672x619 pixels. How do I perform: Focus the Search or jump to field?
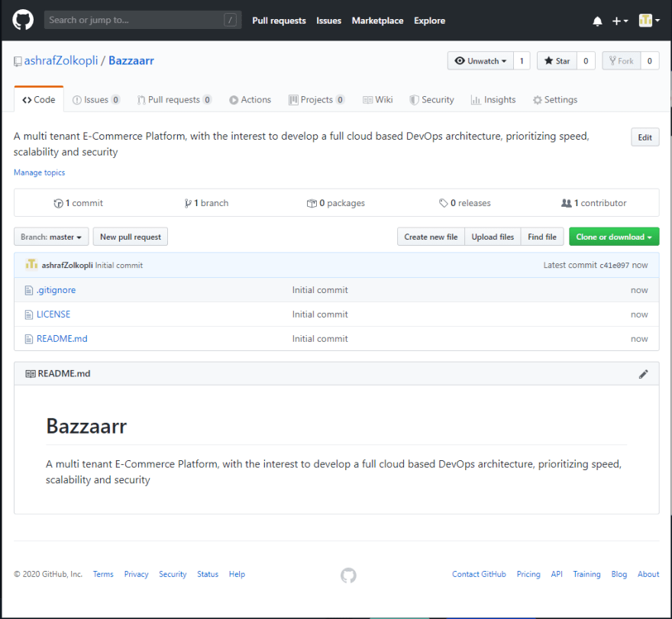pyautogui.click(x=143, y=20)
